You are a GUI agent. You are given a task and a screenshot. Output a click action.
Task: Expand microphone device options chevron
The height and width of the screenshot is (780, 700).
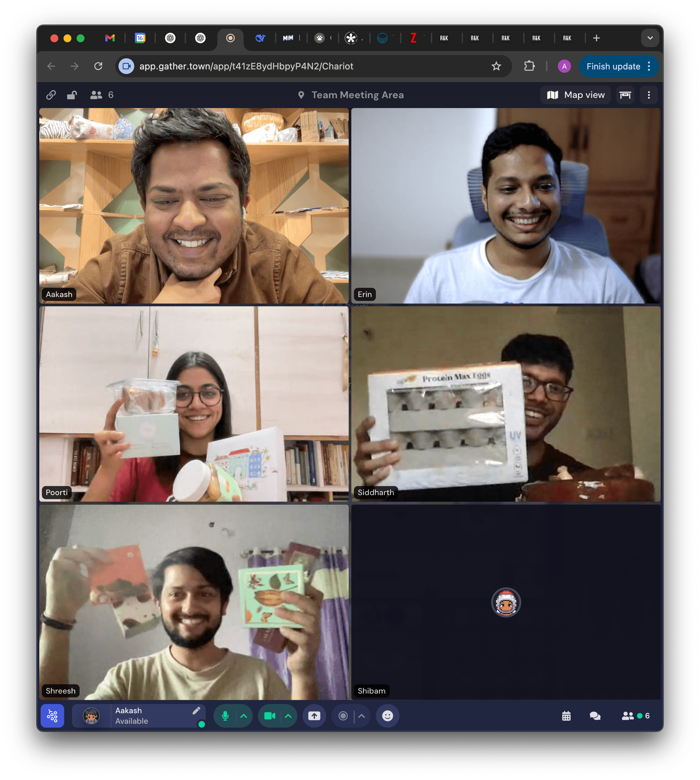[x=244, y=716]
